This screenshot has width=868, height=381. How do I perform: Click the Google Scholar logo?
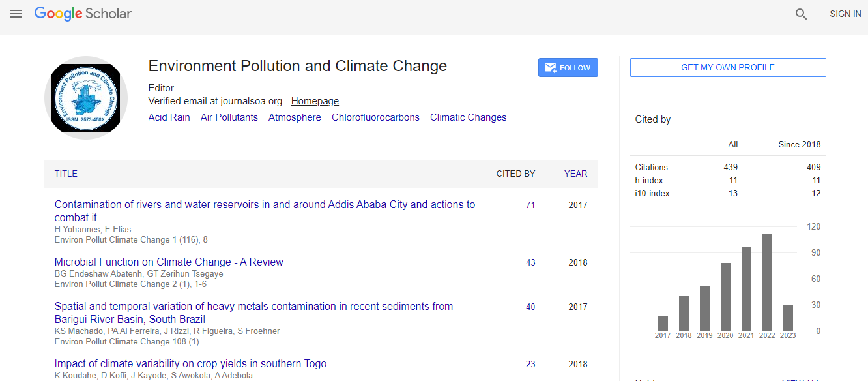click(83, 14)
